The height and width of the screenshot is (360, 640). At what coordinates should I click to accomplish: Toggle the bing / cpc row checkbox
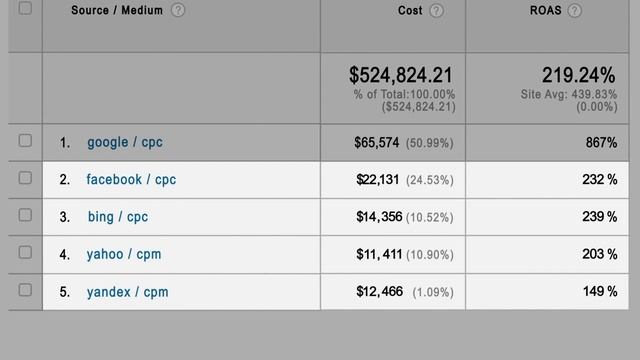click(25, 215)
